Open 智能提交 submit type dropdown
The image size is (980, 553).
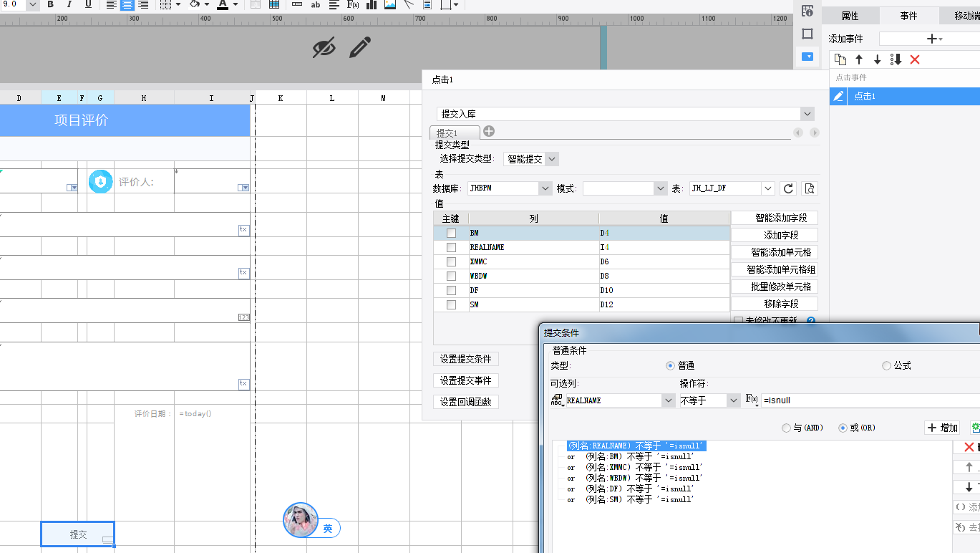point(551,159)
